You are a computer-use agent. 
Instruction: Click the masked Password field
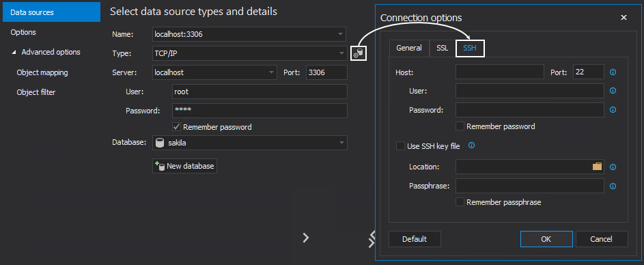pos(260,111)
